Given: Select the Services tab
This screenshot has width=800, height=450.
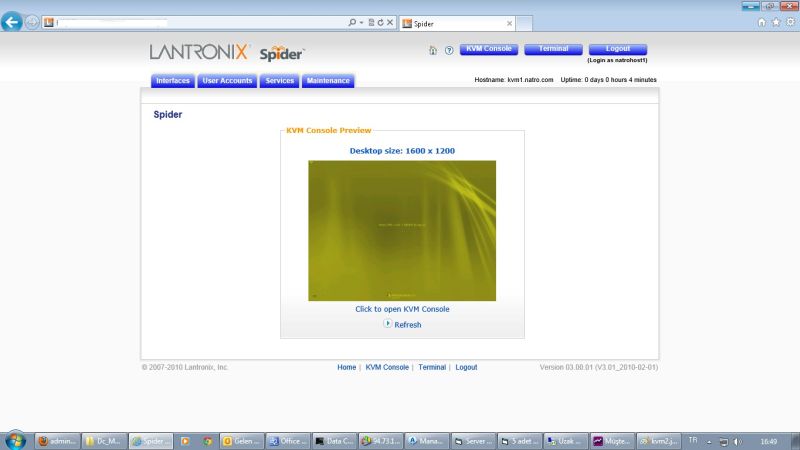Looking at the screenshot, I should (280, 81).
